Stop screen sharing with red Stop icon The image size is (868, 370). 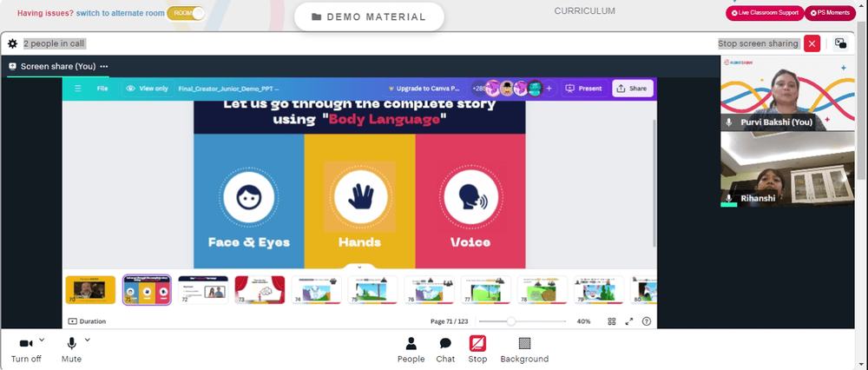[477, 343]
